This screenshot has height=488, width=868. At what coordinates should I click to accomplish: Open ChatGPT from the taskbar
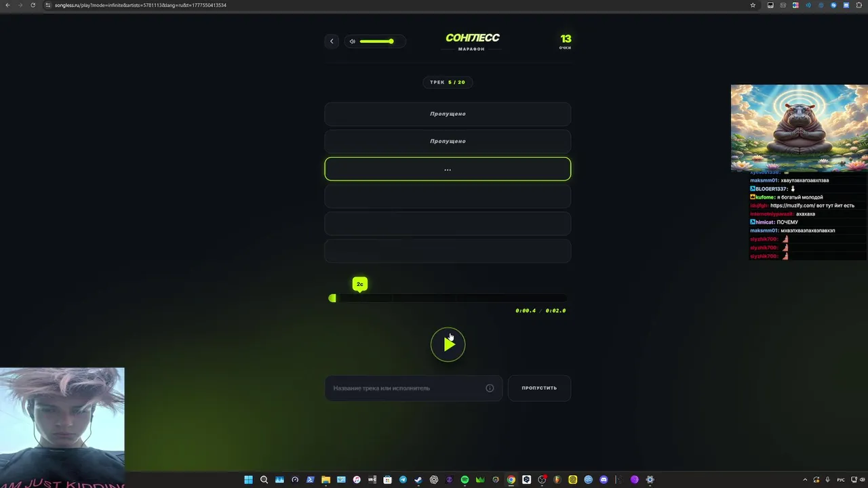[434, 480]
